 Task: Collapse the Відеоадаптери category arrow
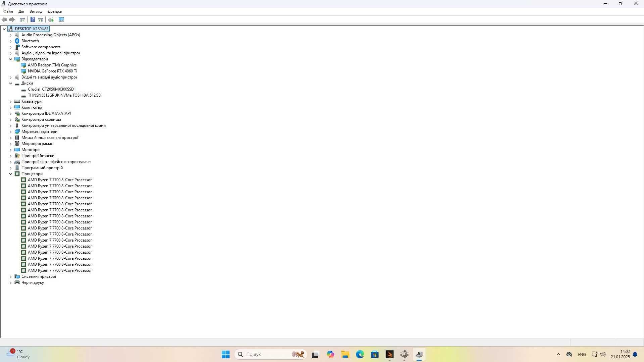click(10, 59)
